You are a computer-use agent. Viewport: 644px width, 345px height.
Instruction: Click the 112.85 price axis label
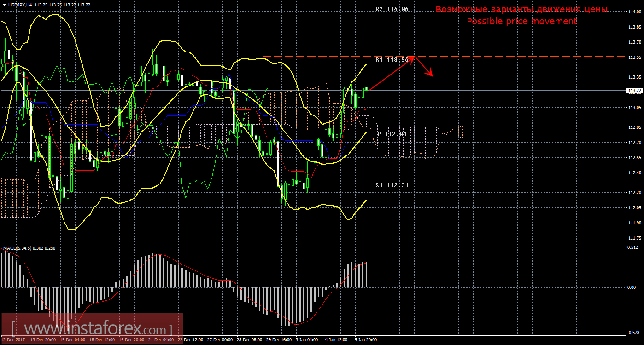[635, 127]
